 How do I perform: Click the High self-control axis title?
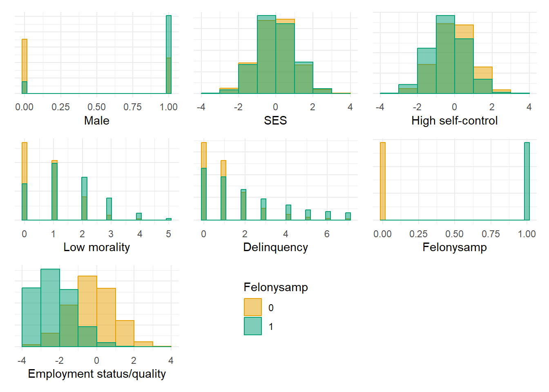(x=454, y=121)
